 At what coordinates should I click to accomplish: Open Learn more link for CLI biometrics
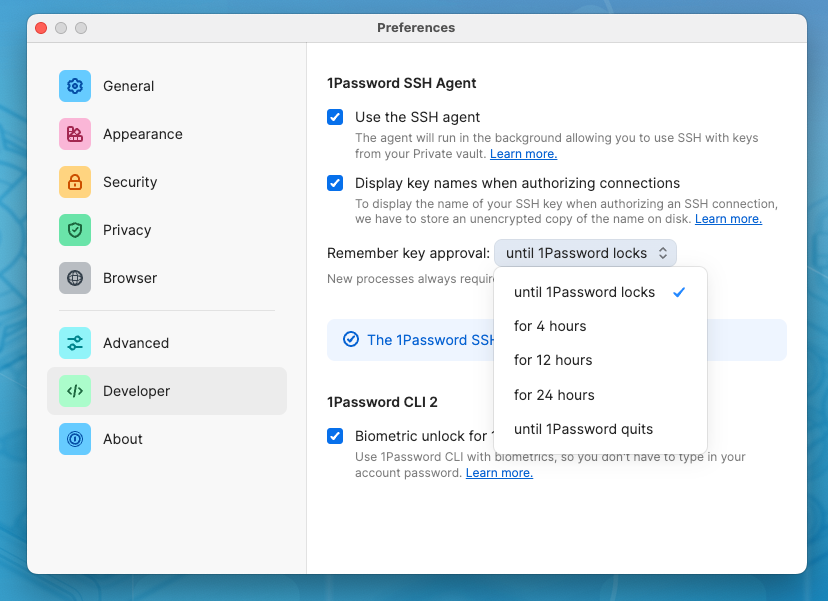499,473
